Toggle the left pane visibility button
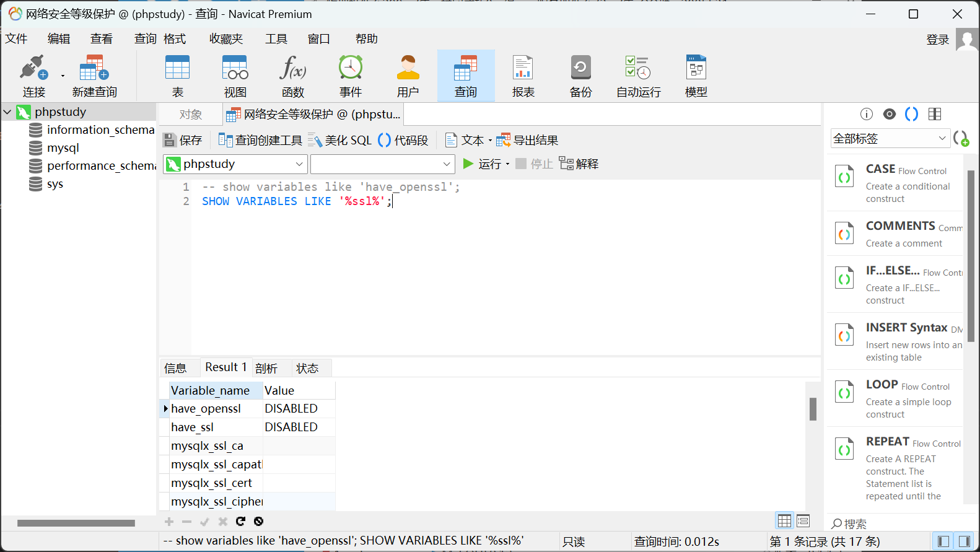 click(943, 541)
